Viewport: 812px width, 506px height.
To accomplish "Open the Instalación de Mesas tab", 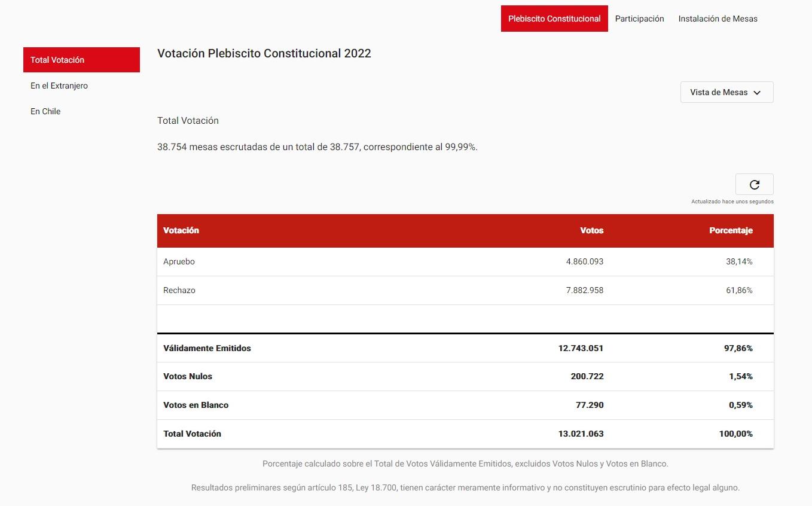I will tap(718, 19).
